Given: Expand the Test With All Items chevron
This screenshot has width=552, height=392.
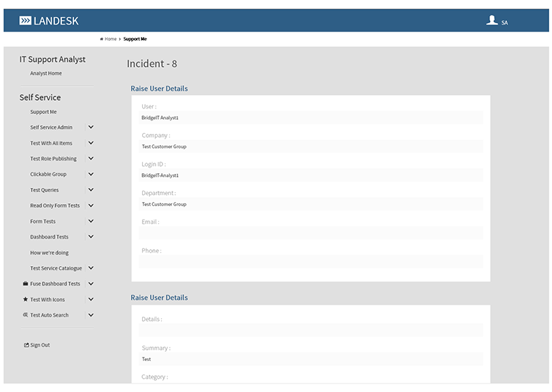Looking at the screenshot, I should (91, 143).
